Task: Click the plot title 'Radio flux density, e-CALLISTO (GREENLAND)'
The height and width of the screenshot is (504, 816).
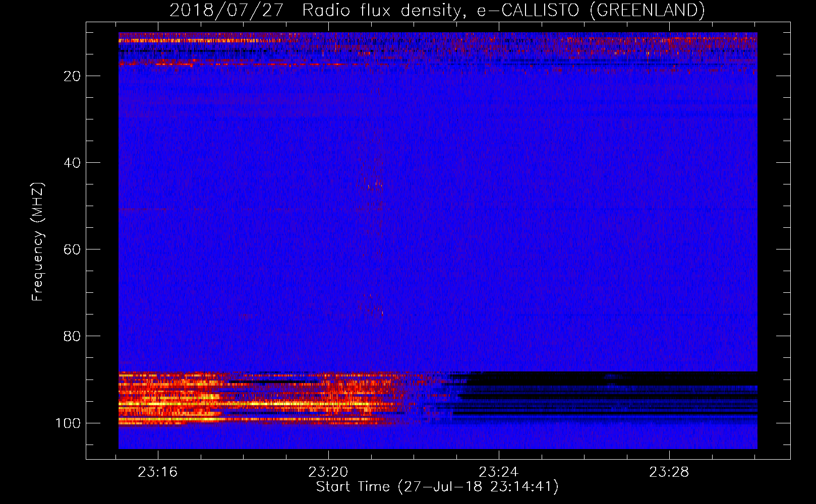Action: [503, 10]
